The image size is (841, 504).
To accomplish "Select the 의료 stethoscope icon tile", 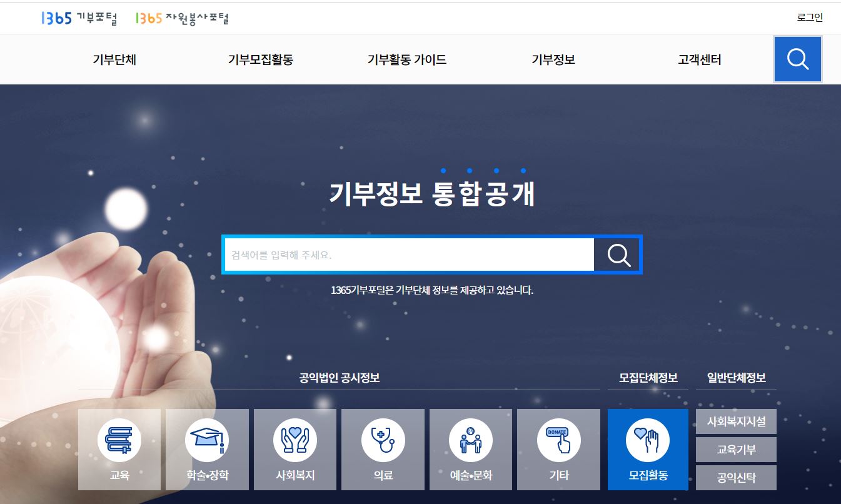I will tap(383, 450).
